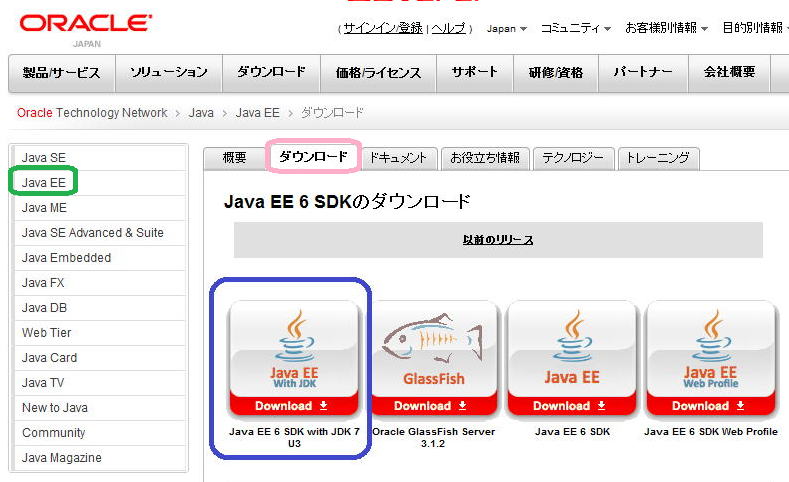Select Java ME in the sidebar
Image resolution: width=789 pixels, height=482 pixels.
(100, 208)
